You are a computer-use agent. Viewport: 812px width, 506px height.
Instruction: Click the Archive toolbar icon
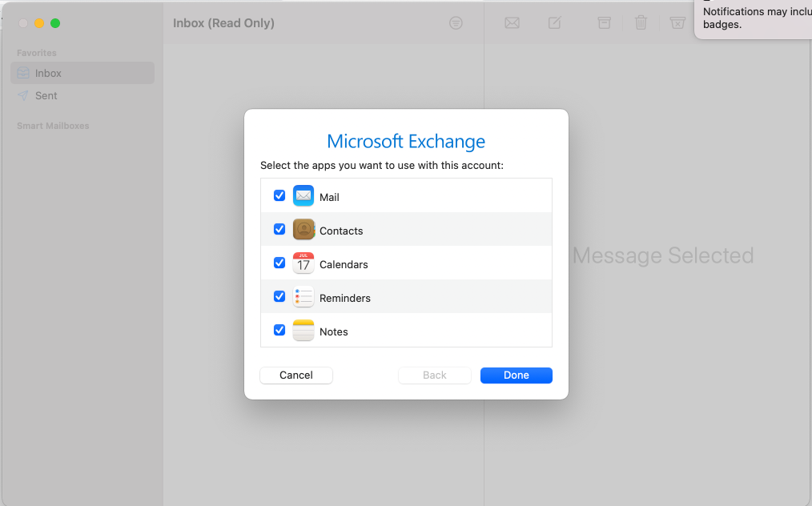[x=604, y=22]
